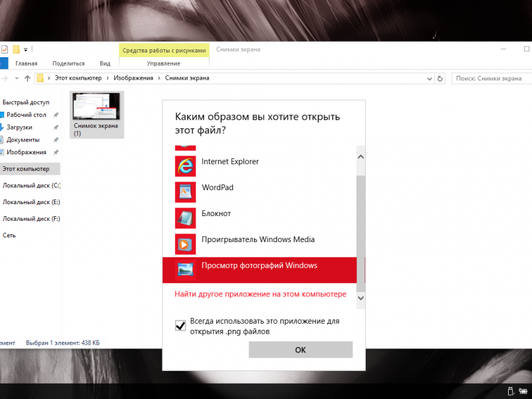Click the folder icon in title bar

pos(16,49)
